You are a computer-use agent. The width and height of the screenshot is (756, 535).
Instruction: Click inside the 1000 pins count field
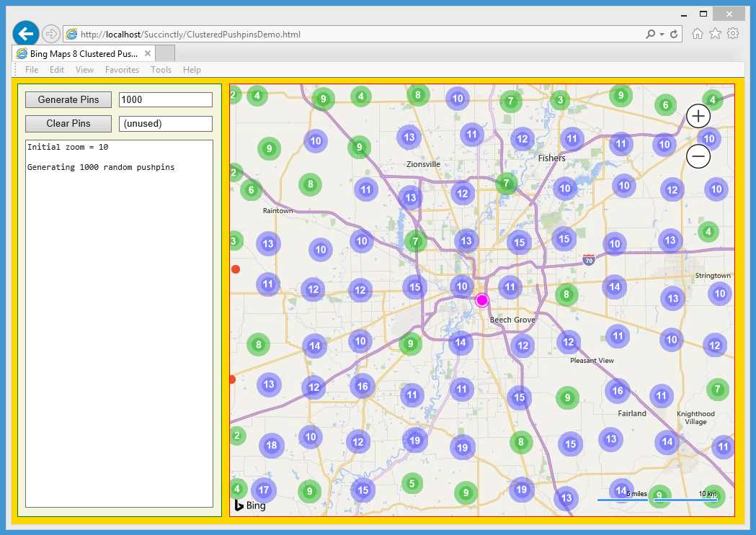click(165, 99)
